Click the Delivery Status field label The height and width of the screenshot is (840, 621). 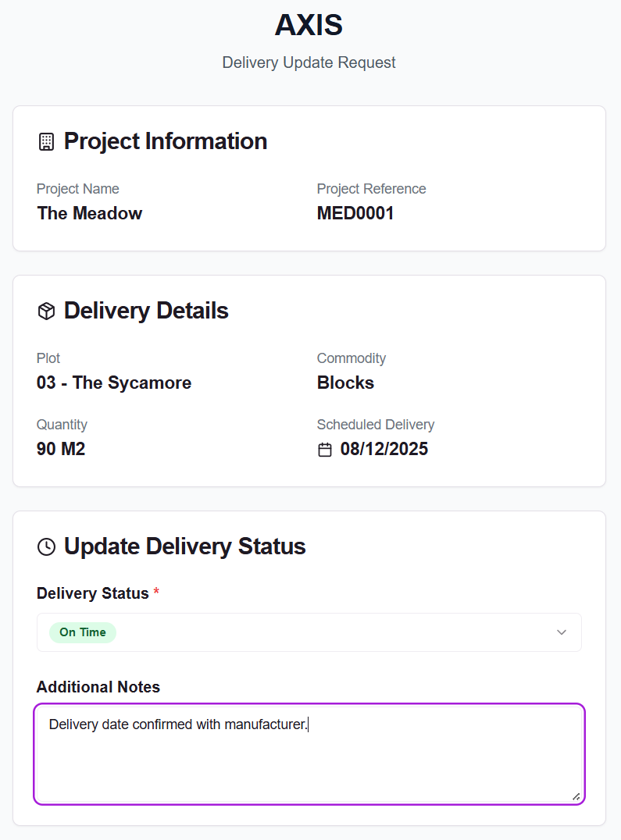click(x=92, y=593)
